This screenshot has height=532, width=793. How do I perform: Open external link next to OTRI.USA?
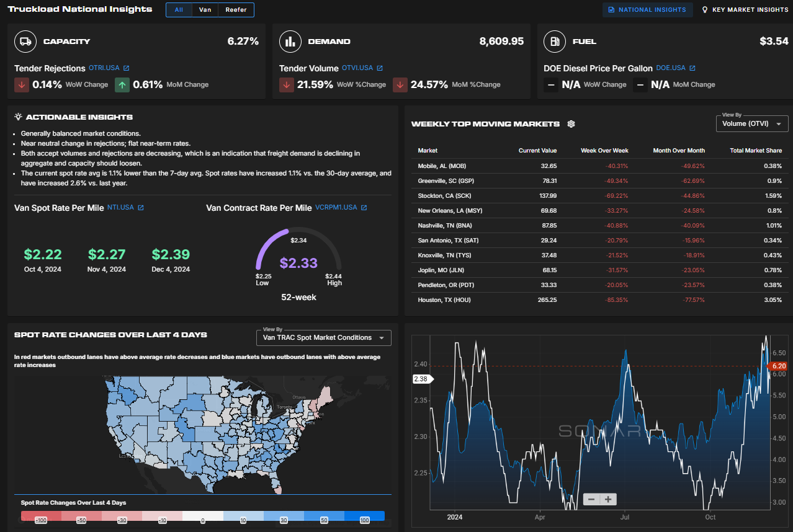click(x=126, y=68)
